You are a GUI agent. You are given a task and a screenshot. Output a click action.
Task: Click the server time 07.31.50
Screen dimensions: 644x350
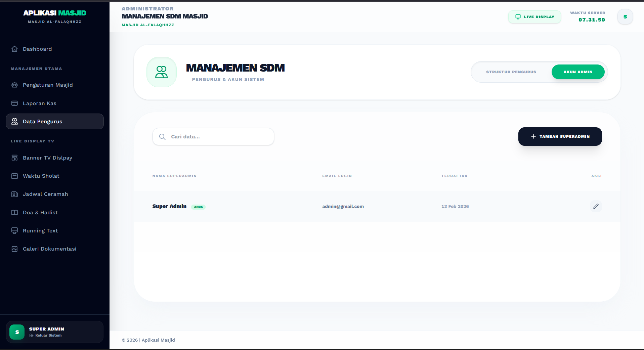tap(592, 20)
